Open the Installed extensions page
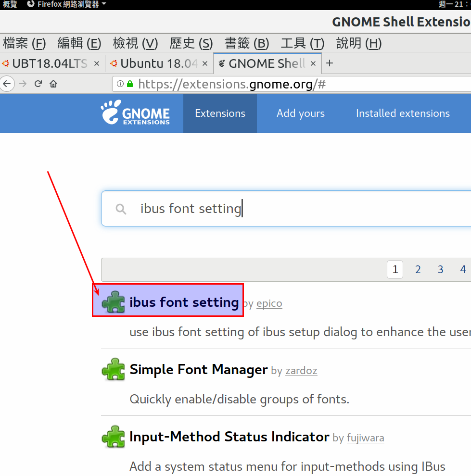The image size is (471, 476). (x=403, y=113)
